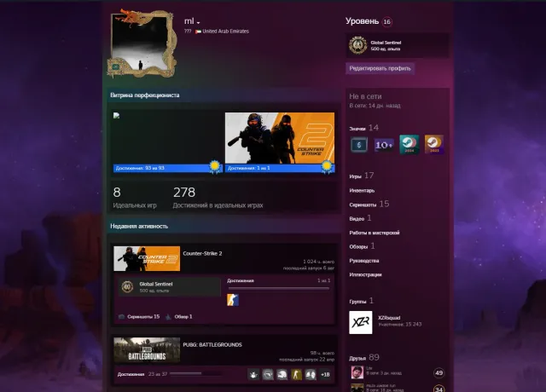This screenshot has width=546, height=392.
Task: Click the Недавняя активность heading
Action: tap(139, 226)
